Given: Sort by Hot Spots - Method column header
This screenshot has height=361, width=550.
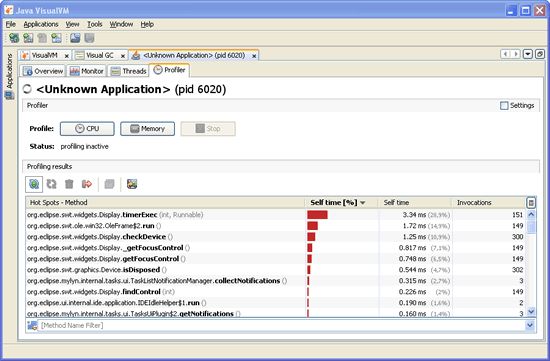Looking at the screenshot, I should 165,202.
